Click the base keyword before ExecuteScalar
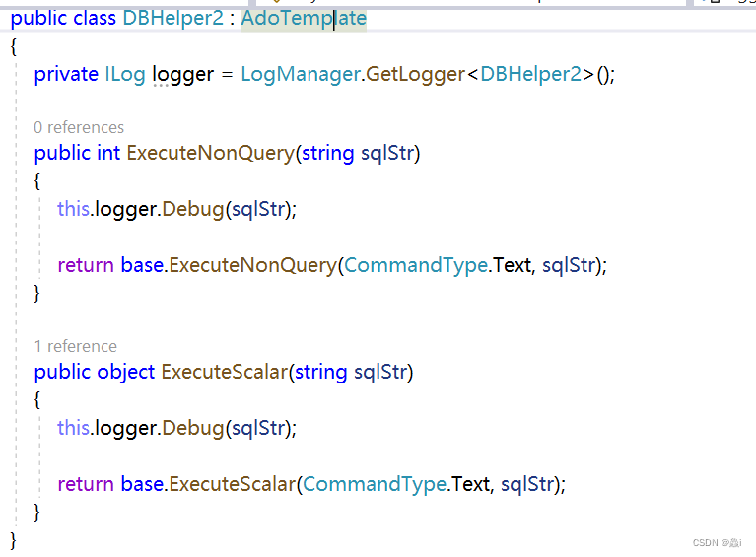 142,484
